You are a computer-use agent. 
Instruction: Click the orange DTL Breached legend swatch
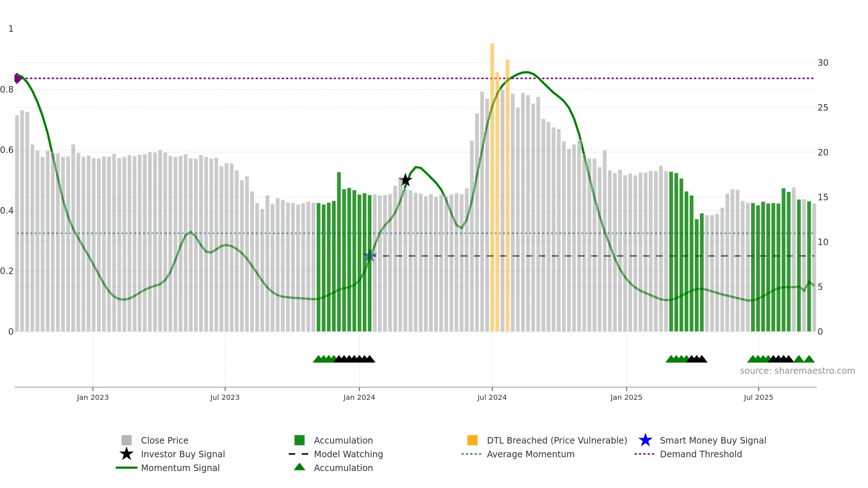pos(472,440)
